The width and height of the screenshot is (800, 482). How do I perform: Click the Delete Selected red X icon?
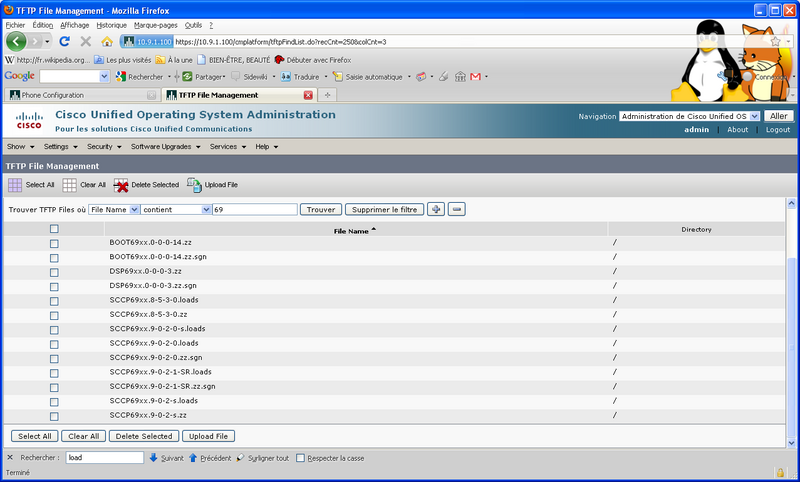coord(121,186)
